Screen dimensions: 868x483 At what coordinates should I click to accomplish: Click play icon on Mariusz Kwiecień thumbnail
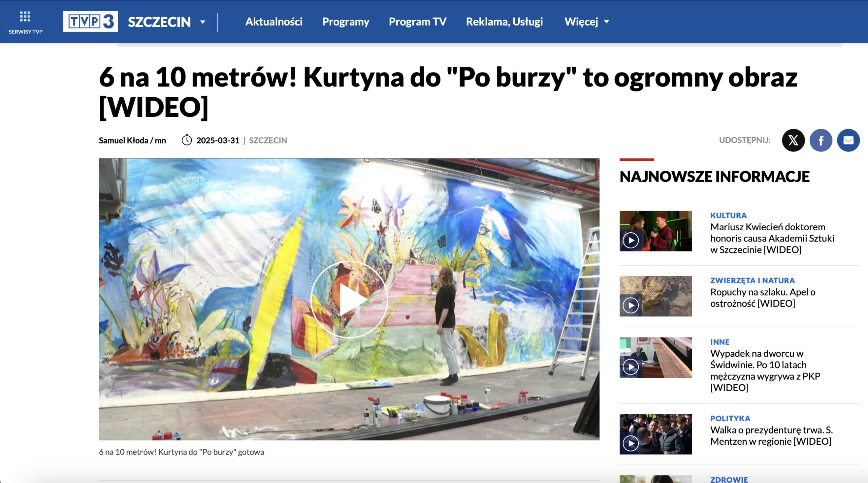631,240
